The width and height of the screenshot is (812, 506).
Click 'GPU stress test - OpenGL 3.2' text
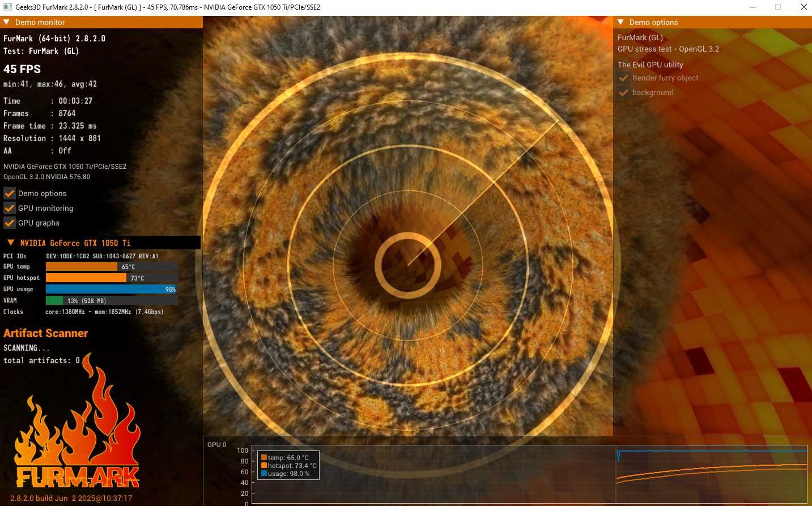668,49
